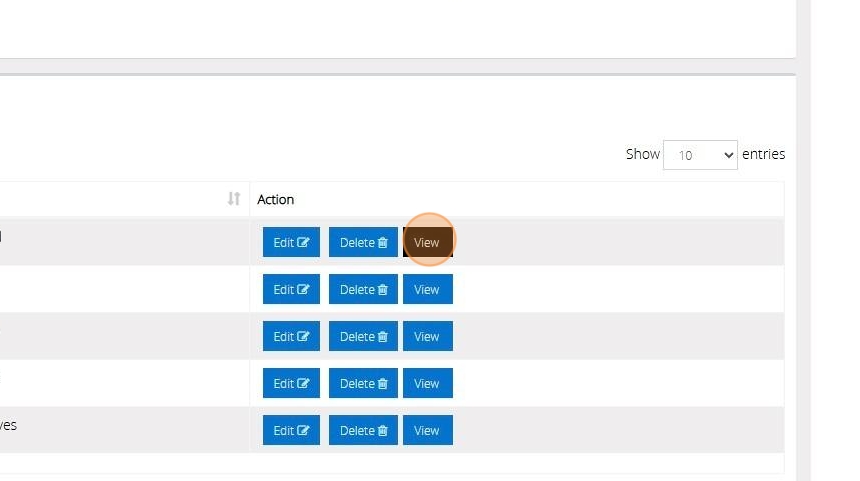This screenshot has height=481, width=860.
Task: View the third table row
Action: [428, 336]
